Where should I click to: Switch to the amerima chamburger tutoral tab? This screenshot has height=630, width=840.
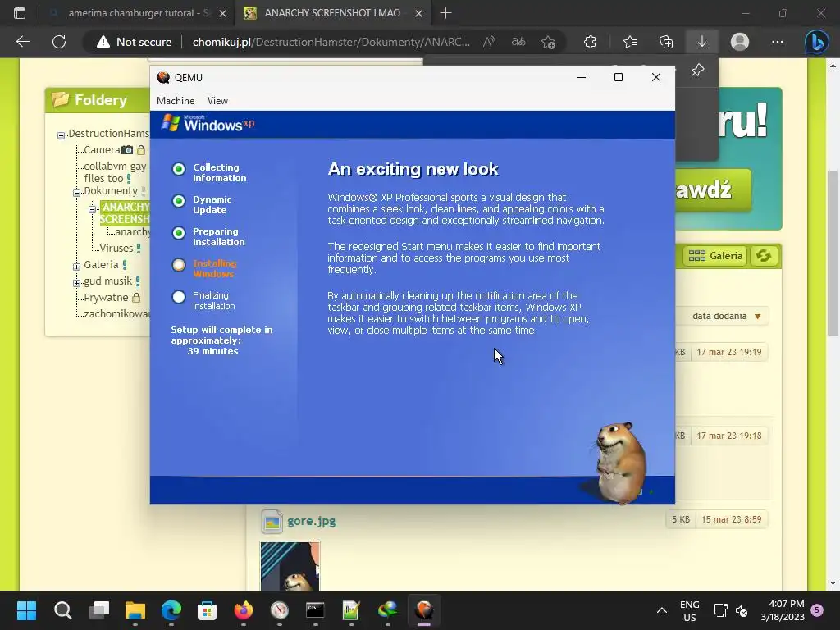pos(139,13)
